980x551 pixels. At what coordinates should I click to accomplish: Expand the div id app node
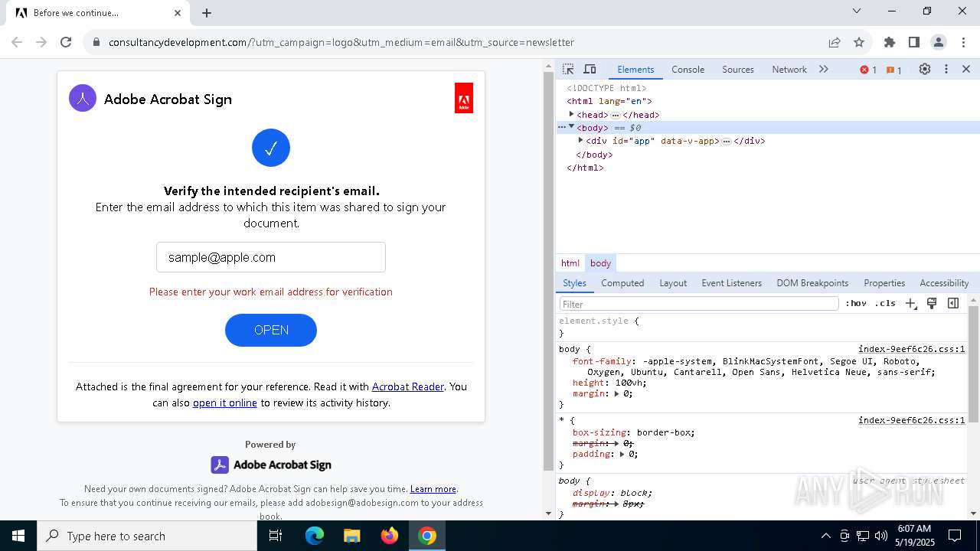coord(580,140)
